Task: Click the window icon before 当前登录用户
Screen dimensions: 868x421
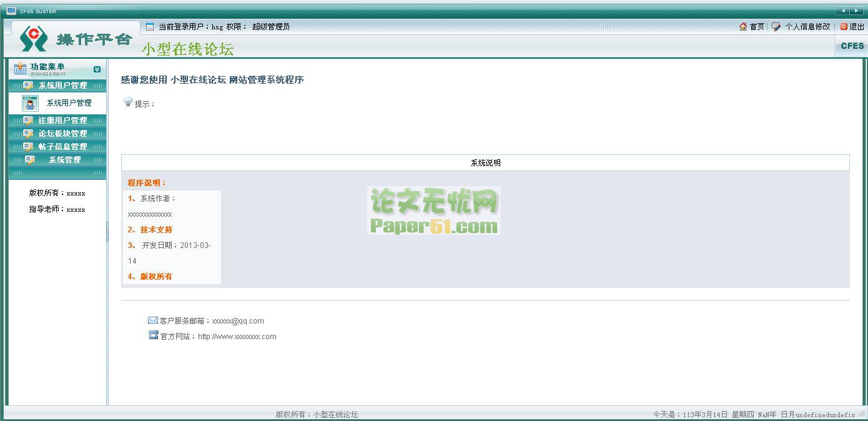Action: pos(150,27)
